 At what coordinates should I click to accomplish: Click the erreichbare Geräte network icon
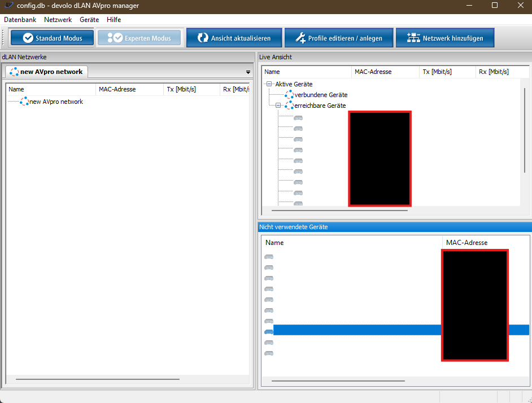pyautogui.click(x=289, y=105)
